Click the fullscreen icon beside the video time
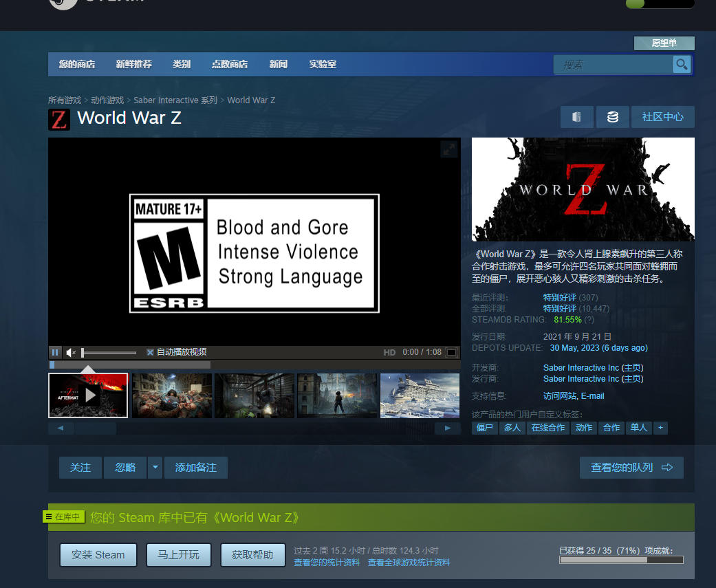 (x=451, y=352)
